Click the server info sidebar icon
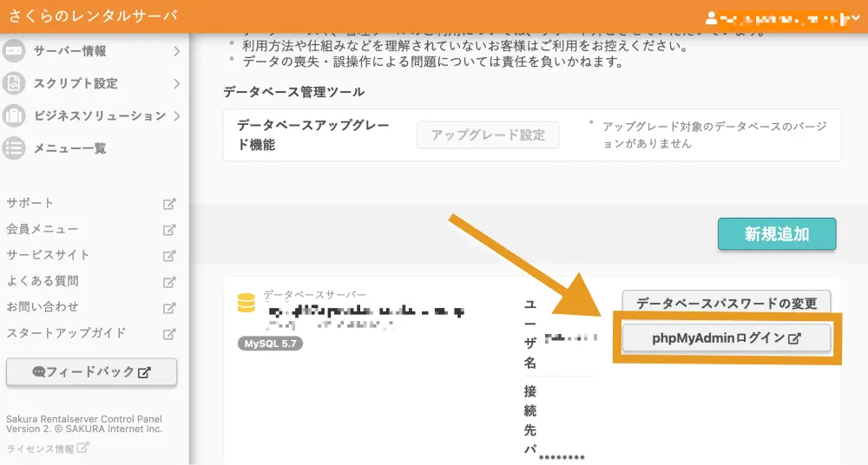Image resolution: width=868 pixels, height=465 pixels. point(14,51)
